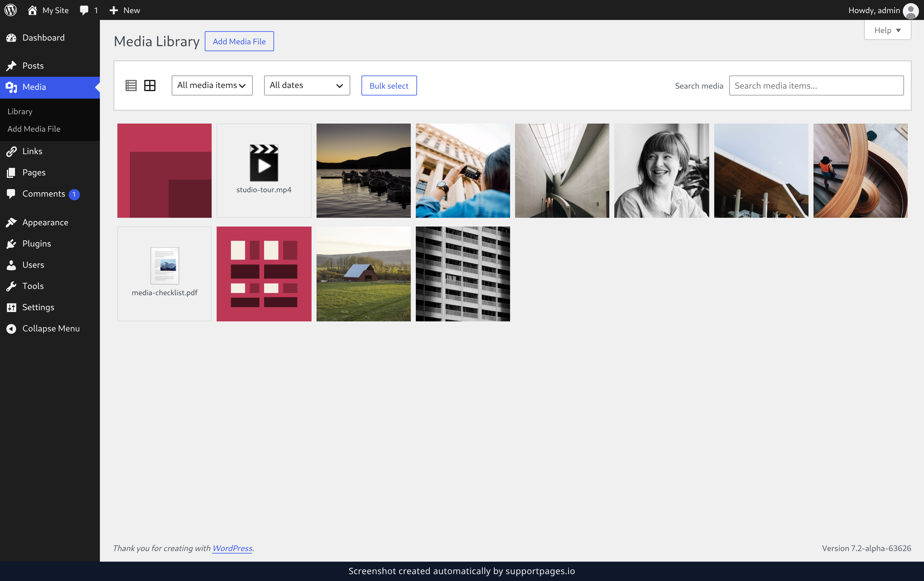Screen dimensions: 924x581
Task: Open the Library submenu item
Action: click(x=20, y=112)
